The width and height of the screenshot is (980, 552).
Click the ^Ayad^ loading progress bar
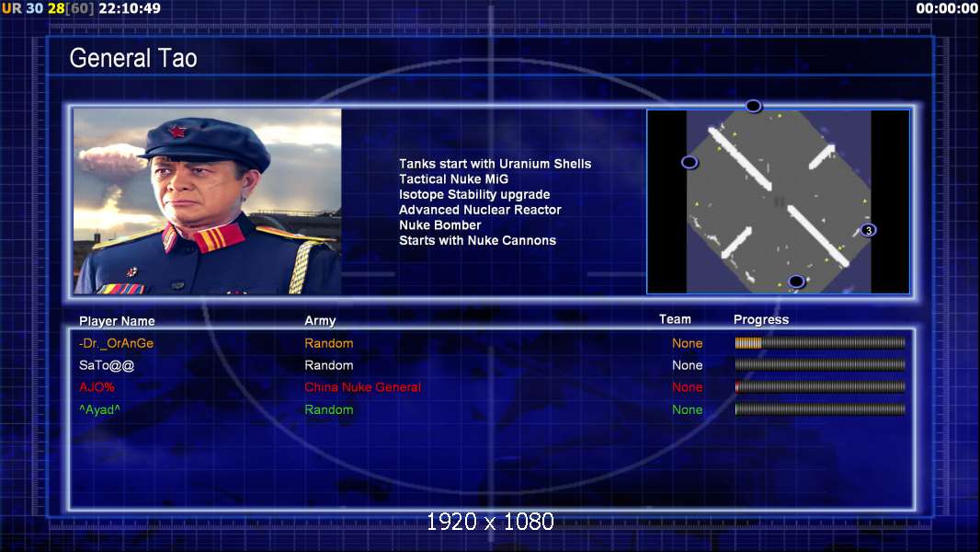(x=820, y=409)
